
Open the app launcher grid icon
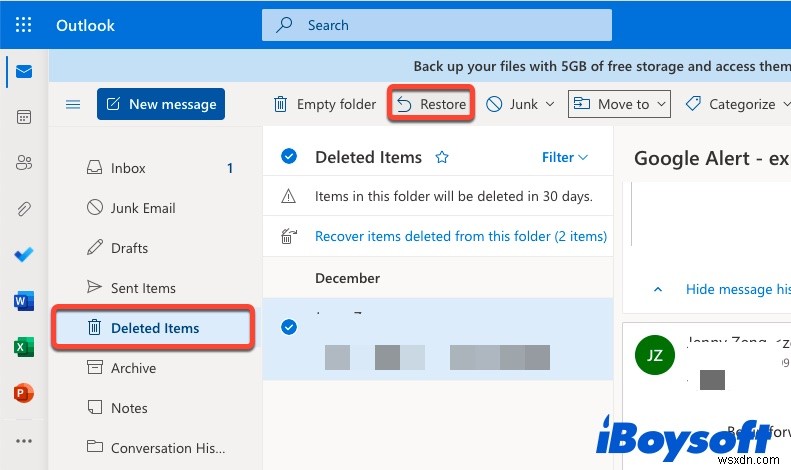(x=23, y=25)
